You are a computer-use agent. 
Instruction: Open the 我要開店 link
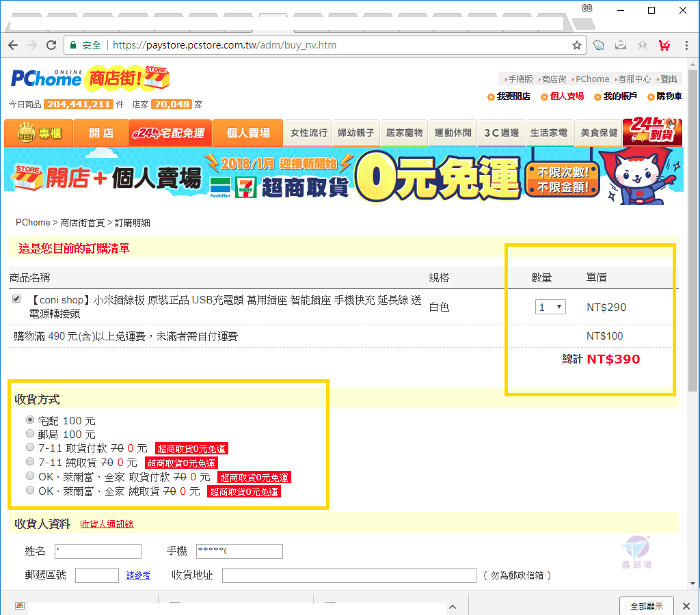513,96
